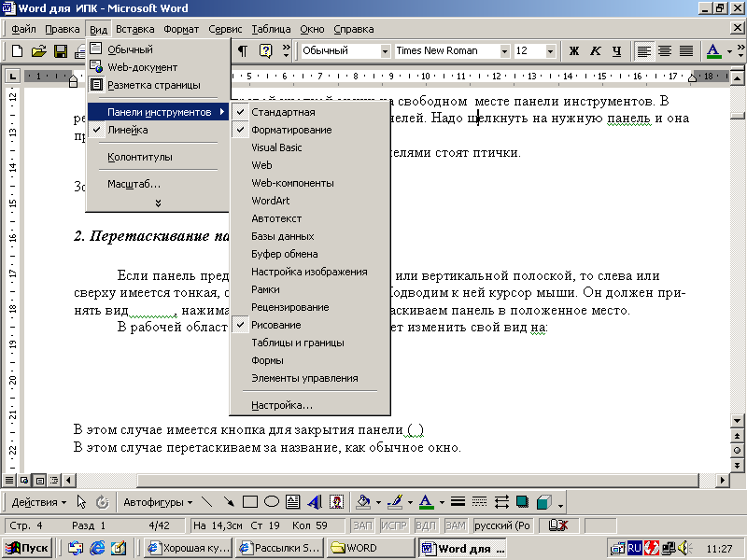Image resolution: width=747 pixels, height=560 pixels.
Task: Center the text alignment
Action: 665,50
